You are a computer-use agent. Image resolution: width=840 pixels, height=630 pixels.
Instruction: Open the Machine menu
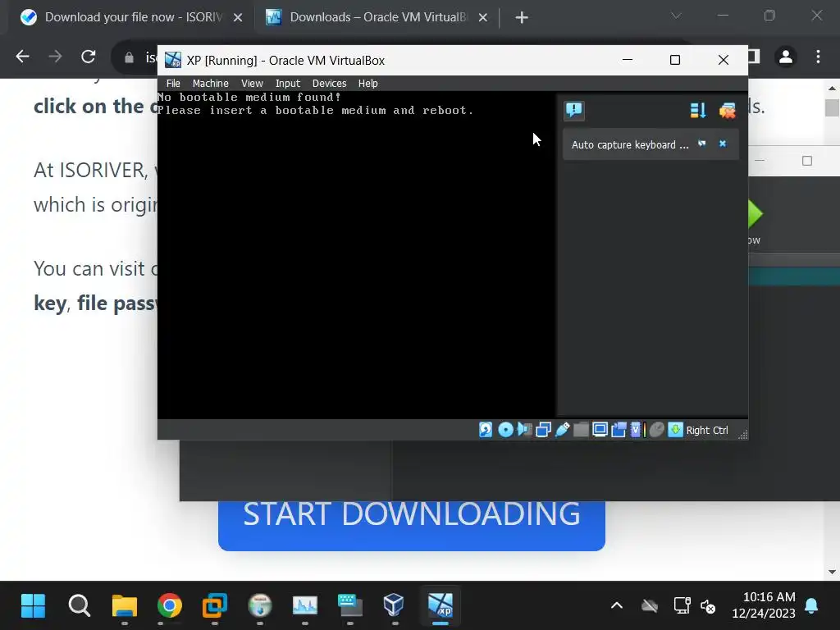click(211, 84)
